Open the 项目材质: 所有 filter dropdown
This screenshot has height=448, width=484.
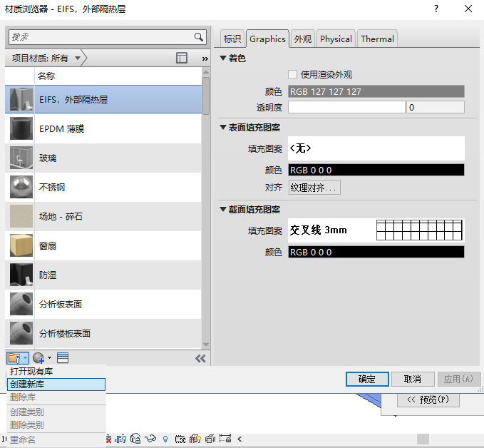46,58
